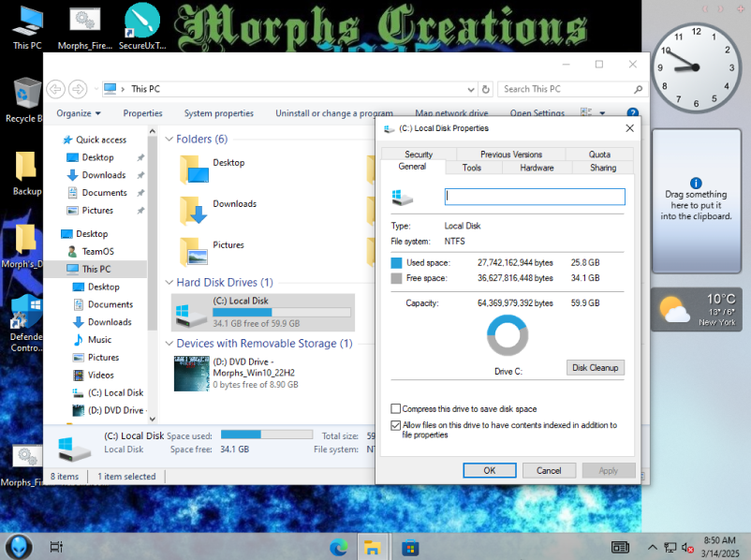
Task: Collapse Devices with Removable Storage group
Action: (x=169, y=343)
